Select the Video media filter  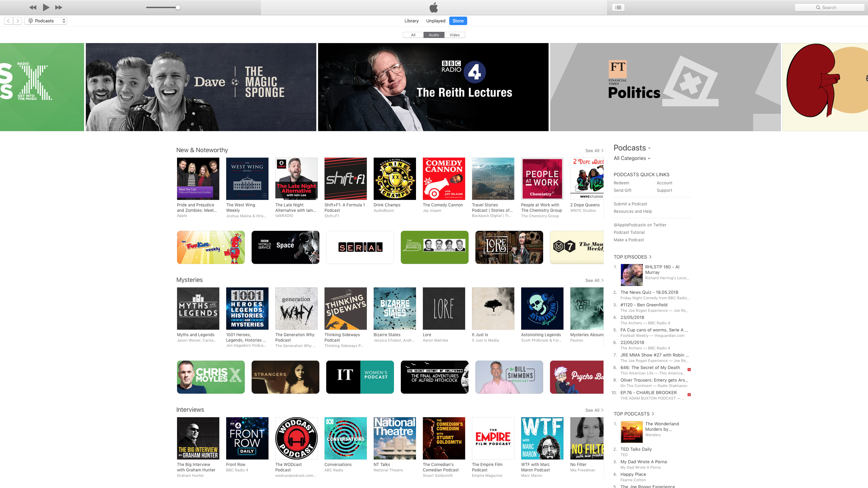[x=454, y=35]
